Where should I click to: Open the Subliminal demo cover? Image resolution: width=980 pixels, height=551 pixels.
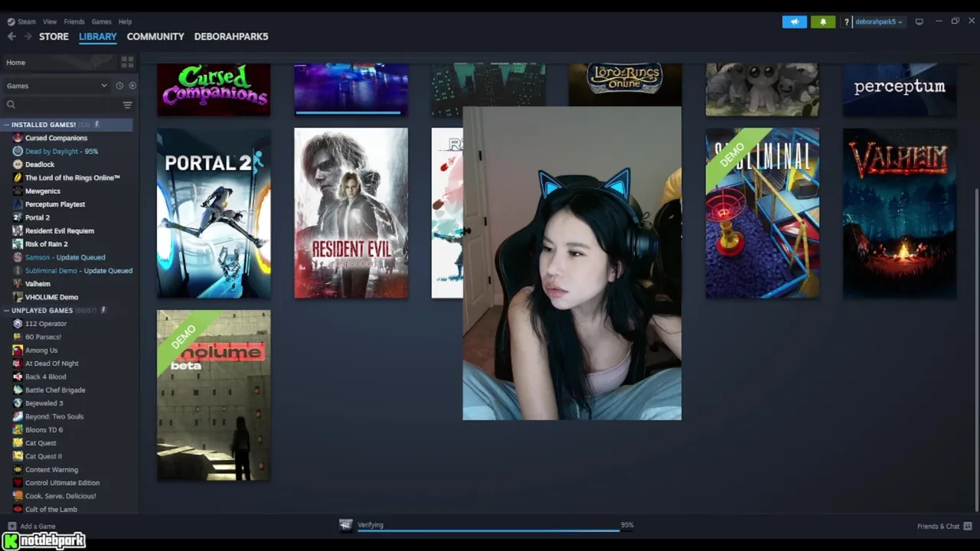click(762, 214)
